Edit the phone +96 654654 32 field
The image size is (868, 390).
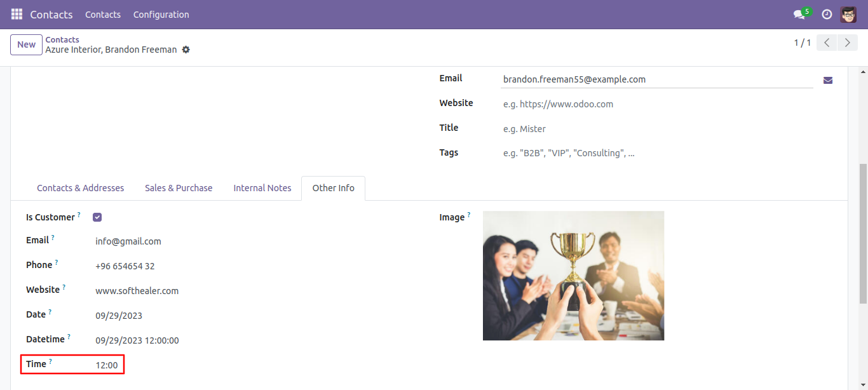tap(125, 266)
